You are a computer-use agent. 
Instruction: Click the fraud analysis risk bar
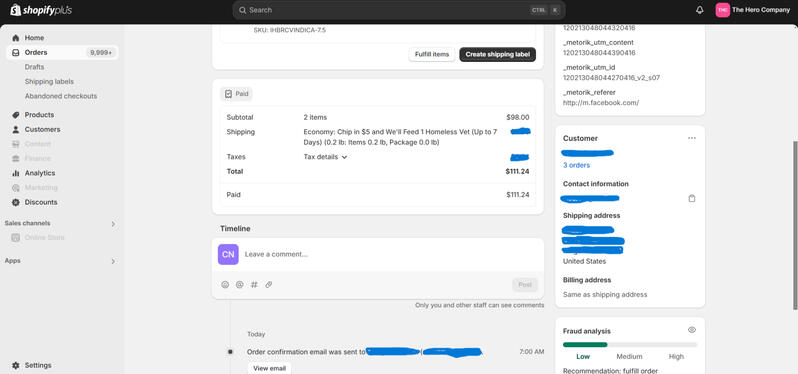[x=630, y=345]
